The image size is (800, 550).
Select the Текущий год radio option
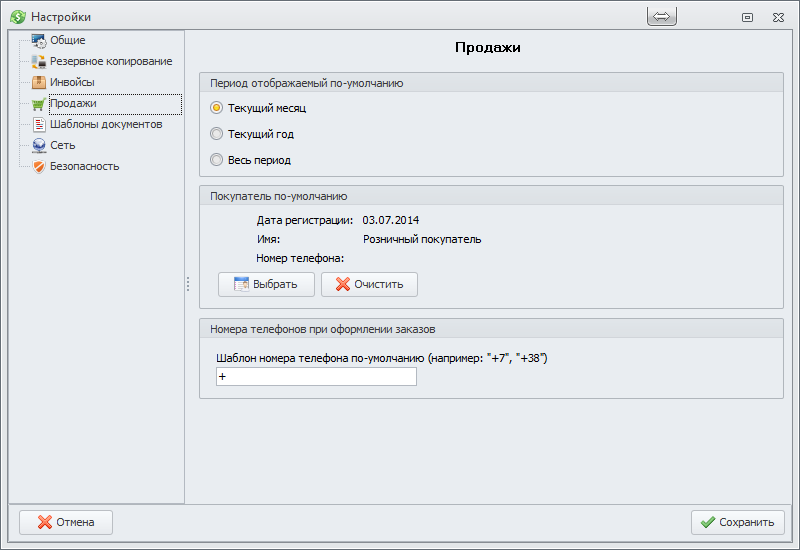coord(216,134)
